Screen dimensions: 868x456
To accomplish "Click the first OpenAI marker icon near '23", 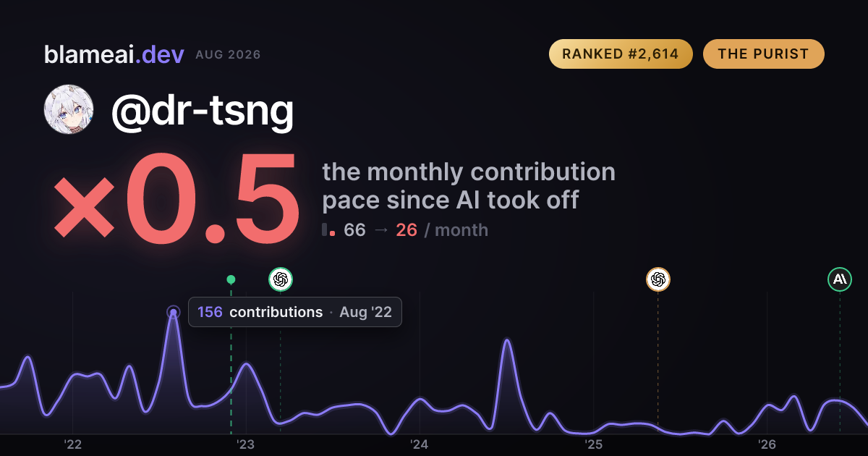I will pyautogui.click(x=281, y=279).
